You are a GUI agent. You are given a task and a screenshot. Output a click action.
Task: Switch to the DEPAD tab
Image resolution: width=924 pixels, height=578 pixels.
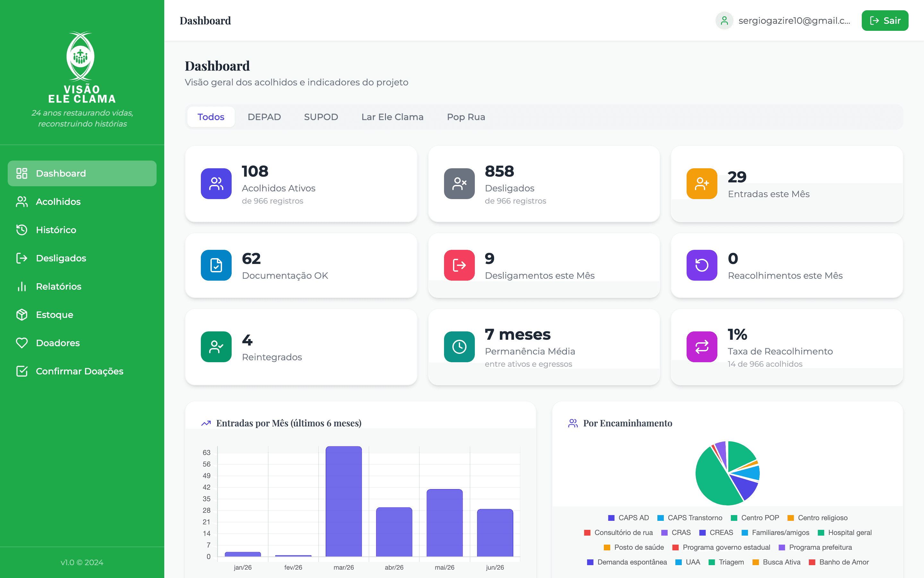[264, 117]
